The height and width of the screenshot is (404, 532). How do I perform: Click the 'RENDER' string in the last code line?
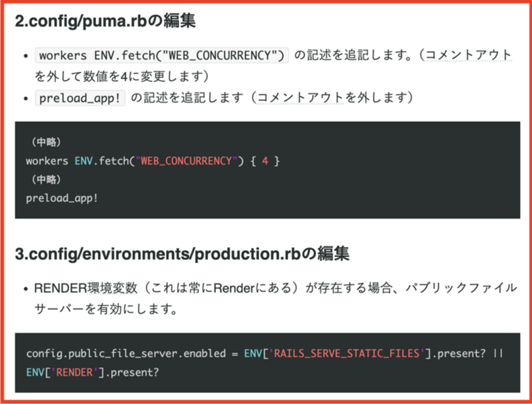[74, 372]
